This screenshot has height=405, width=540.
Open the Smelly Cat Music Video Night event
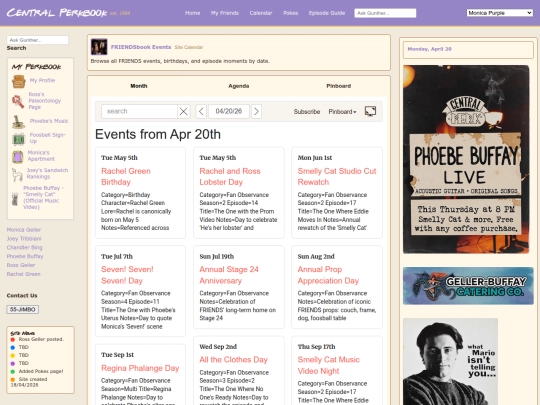click(329, 365)
